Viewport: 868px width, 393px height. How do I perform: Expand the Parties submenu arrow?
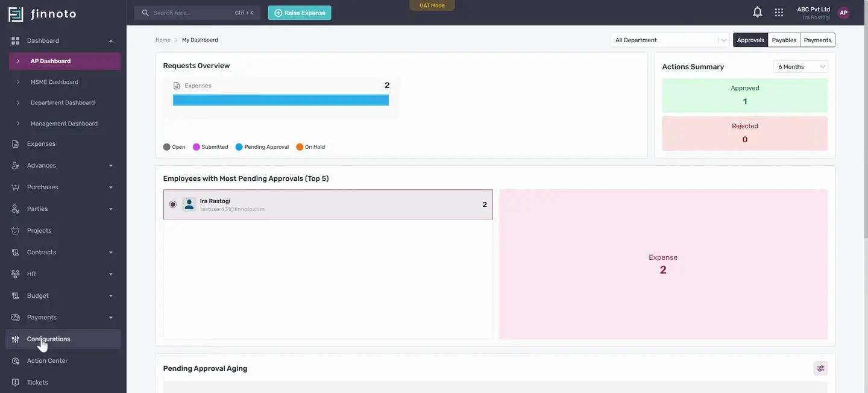click(111, 209)
